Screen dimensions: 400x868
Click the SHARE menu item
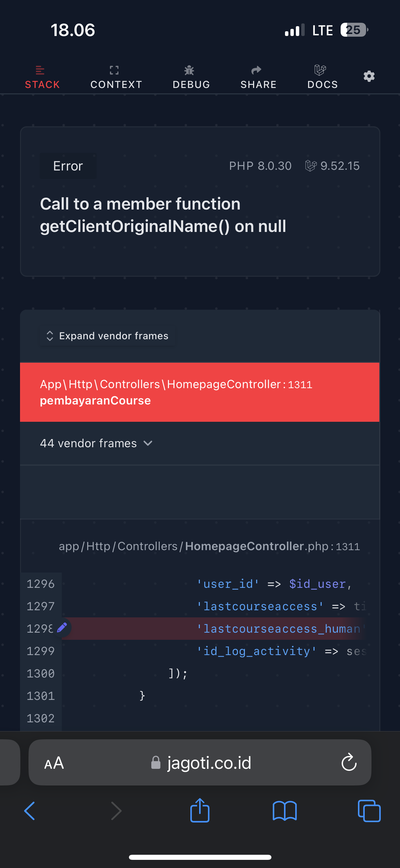tap(259, 77)
